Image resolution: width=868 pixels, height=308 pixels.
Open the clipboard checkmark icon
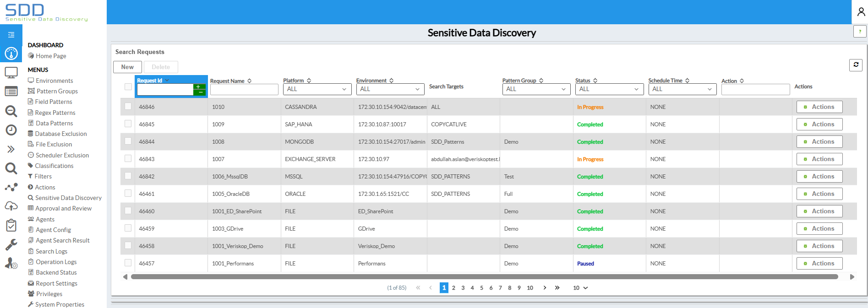coord(11,225)
